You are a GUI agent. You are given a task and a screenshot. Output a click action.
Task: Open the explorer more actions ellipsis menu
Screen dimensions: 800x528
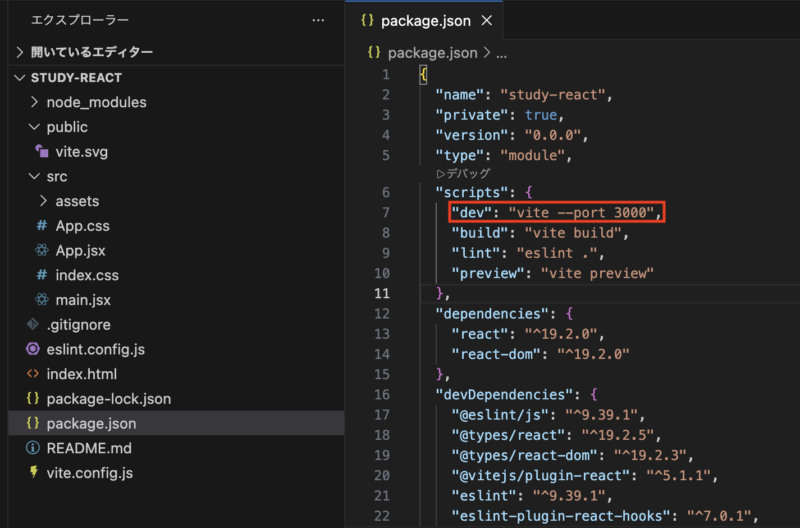click(318, 20)
